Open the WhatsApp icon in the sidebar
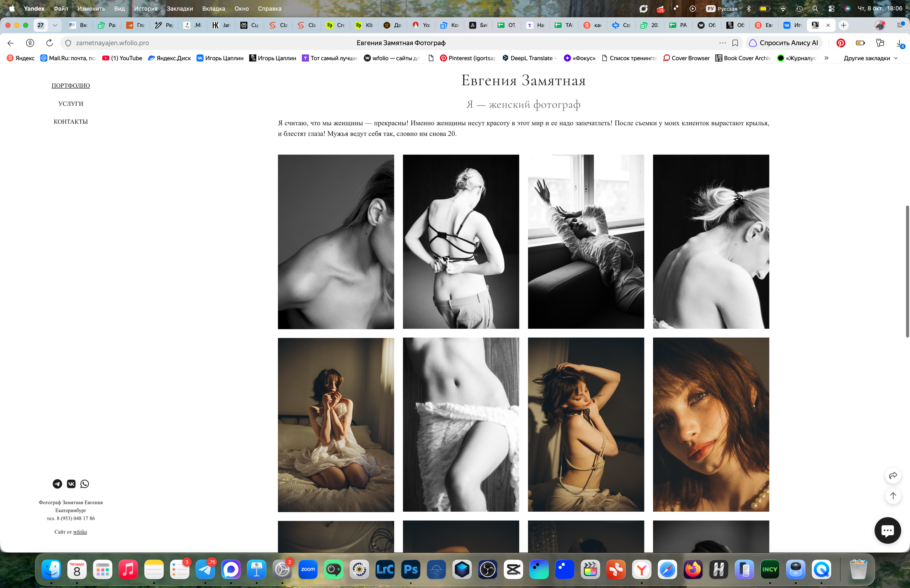This screenshot has width=910, height=588. point(85,484)
